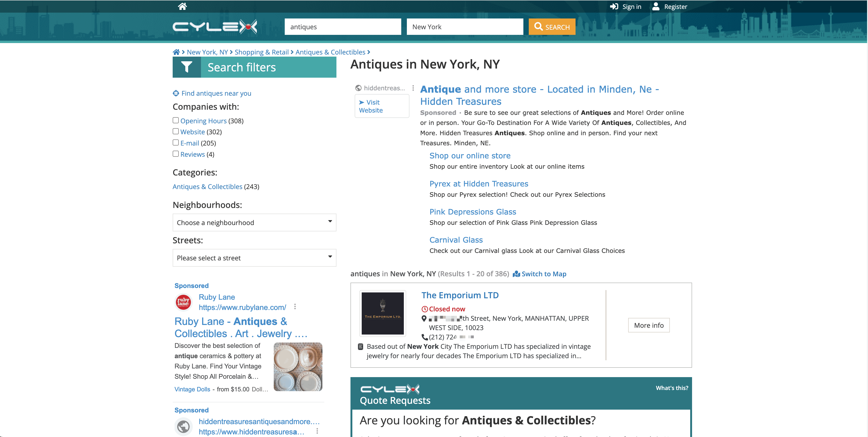Tick the E-mail filter checkbox
The width and height of the screenshot is (868, 437).
175,142
